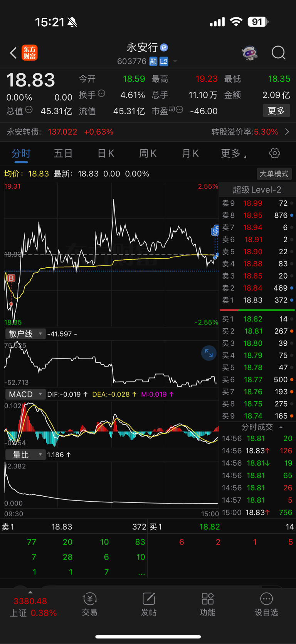Screen dimensions: 296x644
Task: Tap the info icon beside 总值
Action: pos(29,110)
